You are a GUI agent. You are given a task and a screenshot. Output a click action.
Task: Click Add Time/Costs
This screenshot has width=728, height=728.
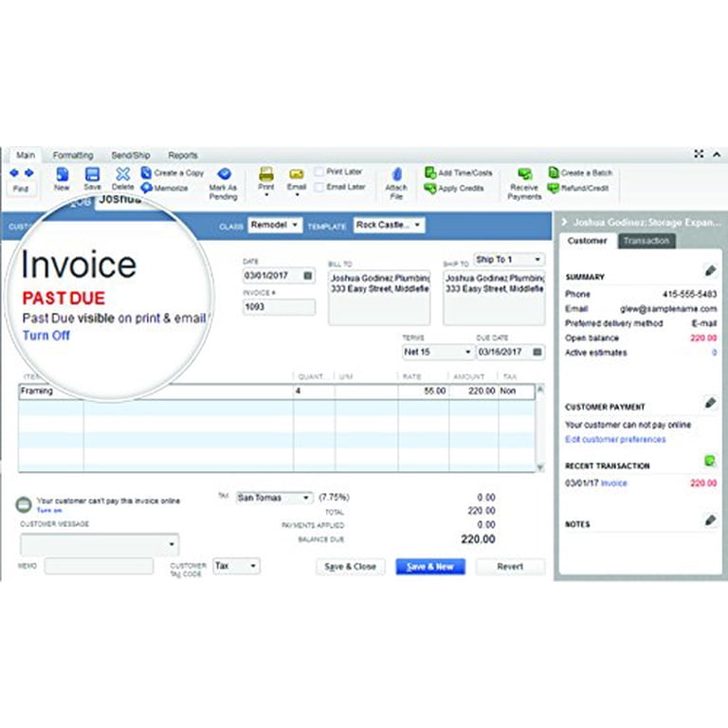click(458, 173)
